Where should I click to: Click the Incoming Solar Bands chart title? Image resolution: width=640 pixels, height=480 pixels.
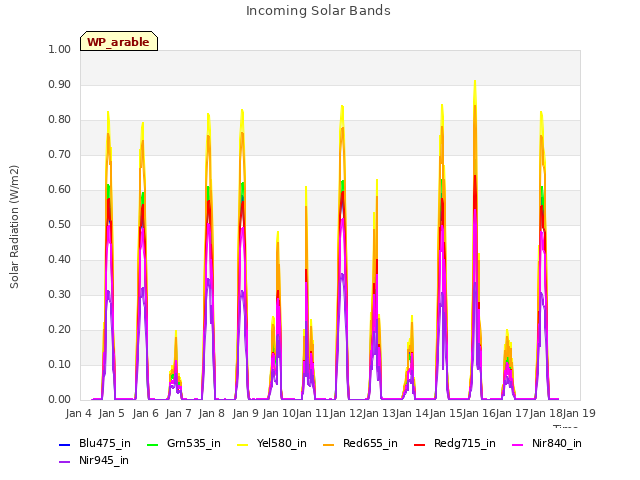[x=318, y=11]
